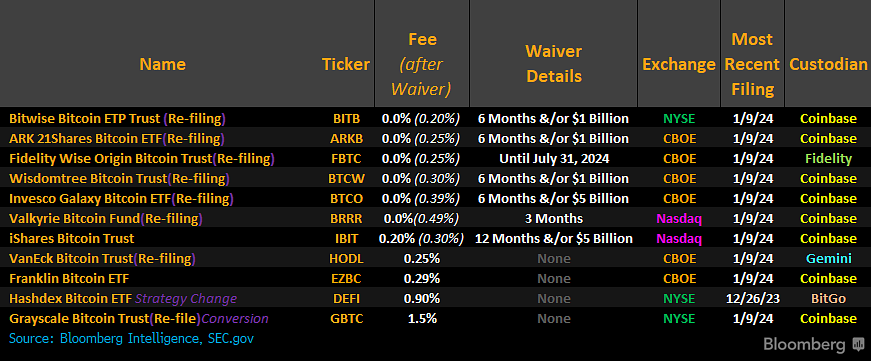Viewport: 871px width, 361px height.
Task: Click Bitwise Bitcoin ETP Trust name
Action: [x=86, y=118]
